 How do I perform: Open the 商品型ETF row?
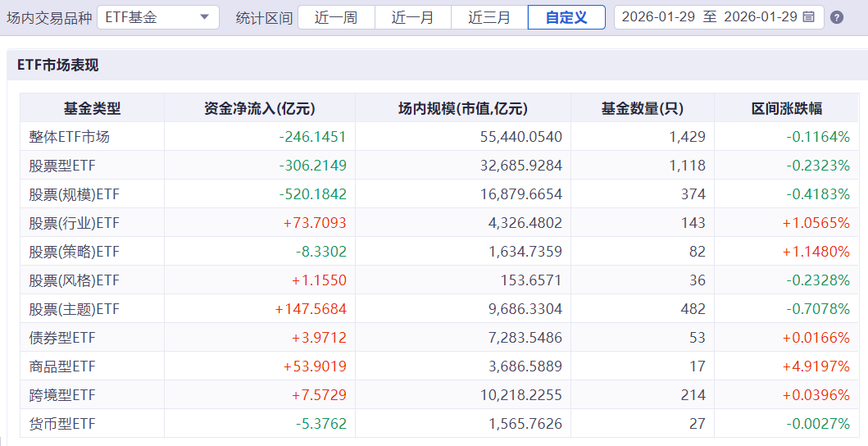[x=439, y=366]
